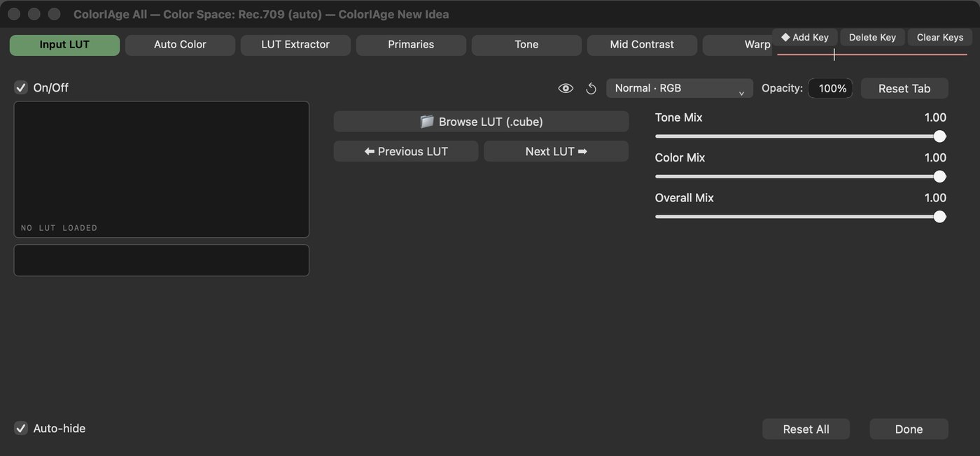This screenshot has height=456, width=980.
Task: Click the keyframe timeline marker
Action: [x=834, y=55]
